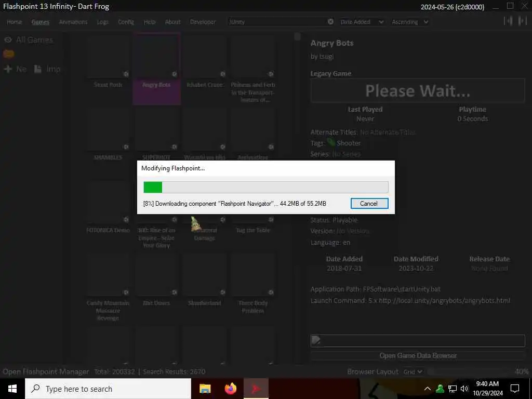The width and height of the screenshot is (532, 399).
Task: Open File Explorer from taskbar
Action: tap(205, 389)
